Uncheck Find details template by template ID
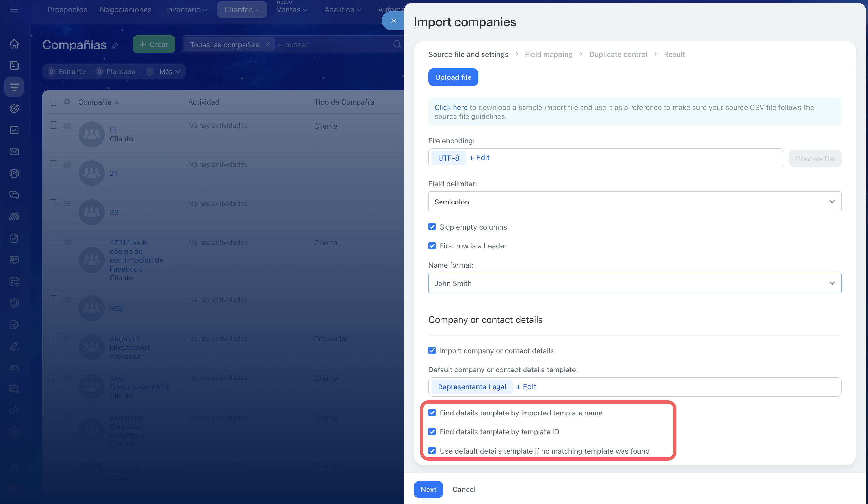The image size is (868, 504). click(x=432, y=432)
